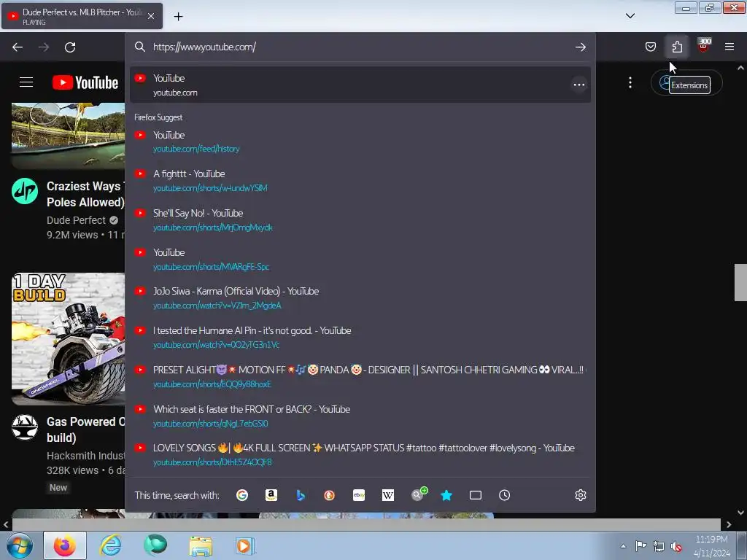Open the YouTube guide hamburger menu
The width and height of the screenshot is (747, 560).
26,82
